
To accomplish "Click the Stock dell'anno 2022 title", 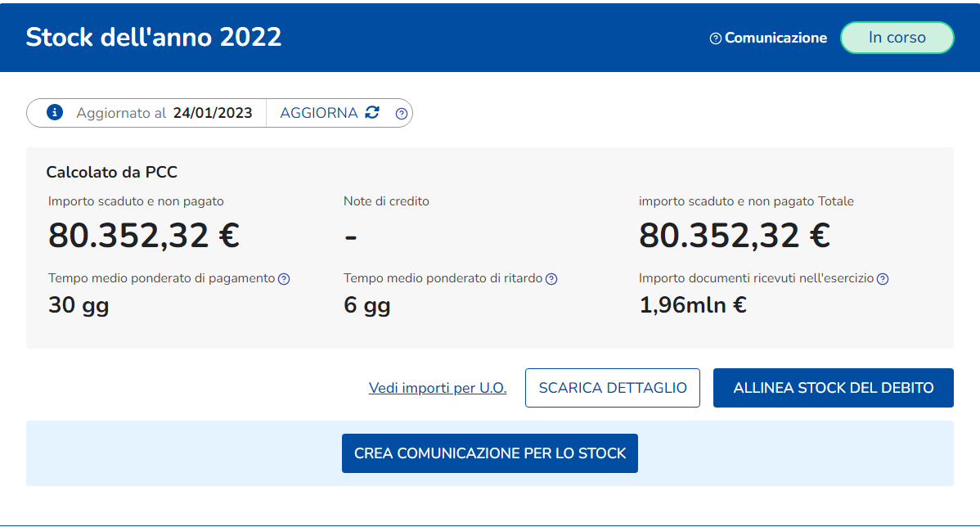I will click(x=154, y=37).
